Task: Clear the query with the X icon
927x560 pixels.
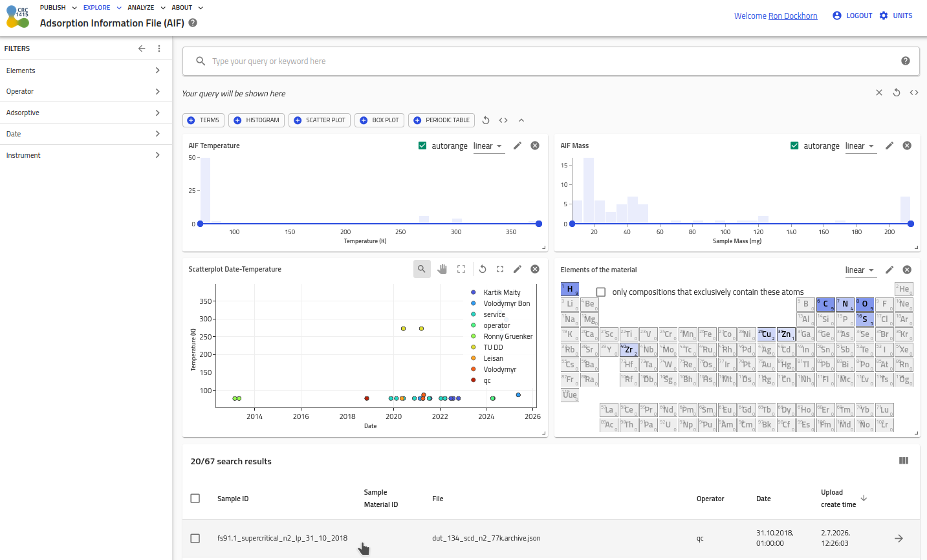Action: click(x=879, y=92)
